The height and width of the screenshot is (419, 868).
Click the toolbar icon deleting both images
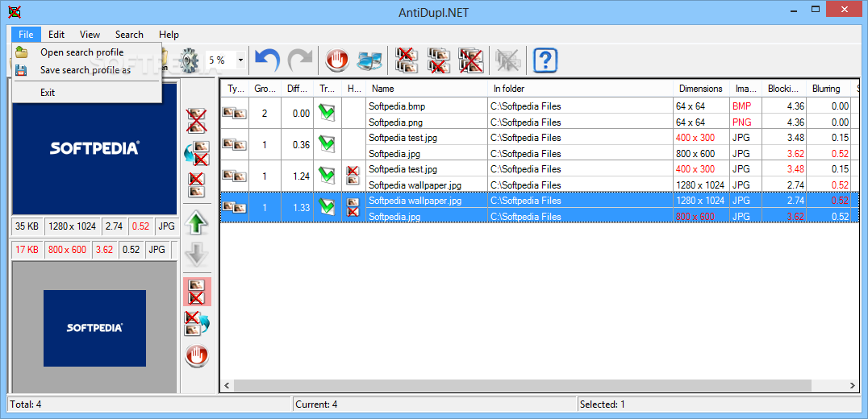(471, 60)
